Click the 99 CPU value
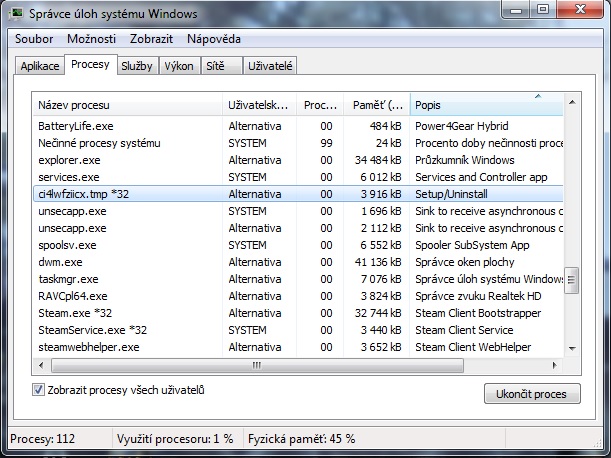This screenshot has height=458, width=611. click(326, 143)
